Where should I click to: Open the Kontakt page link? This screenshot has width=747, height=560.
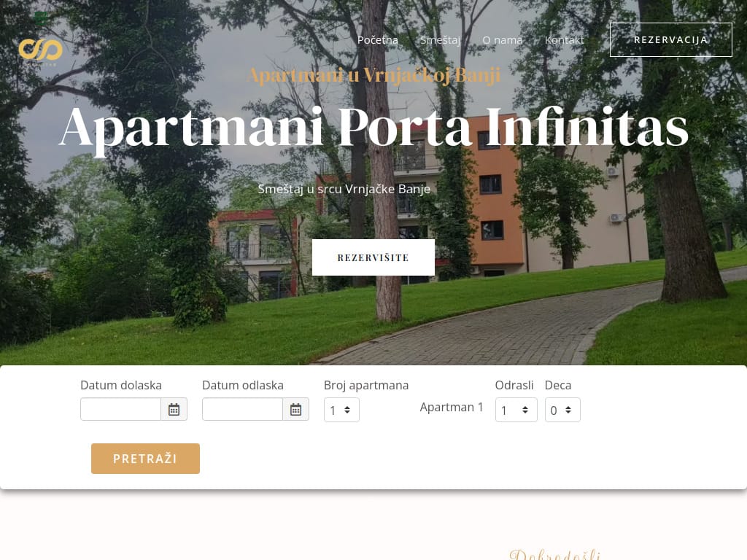(x=565, y=40)
